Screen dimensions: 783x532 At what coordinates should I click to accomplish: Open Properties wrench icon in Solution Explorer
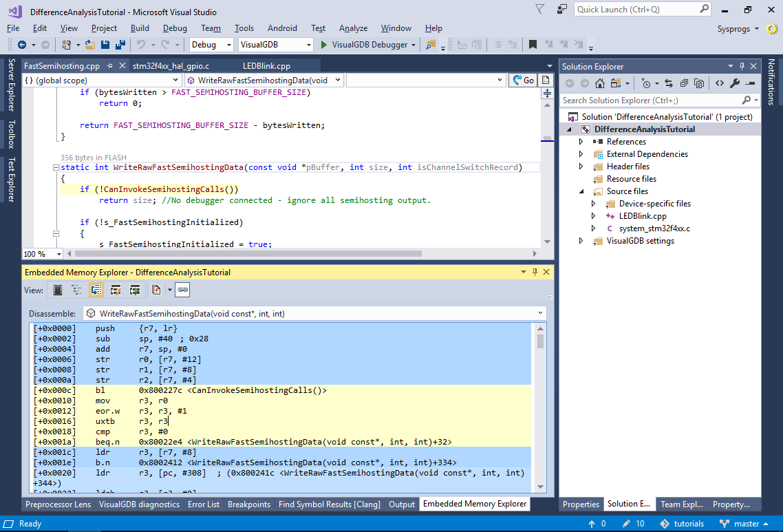click(735, 83)
